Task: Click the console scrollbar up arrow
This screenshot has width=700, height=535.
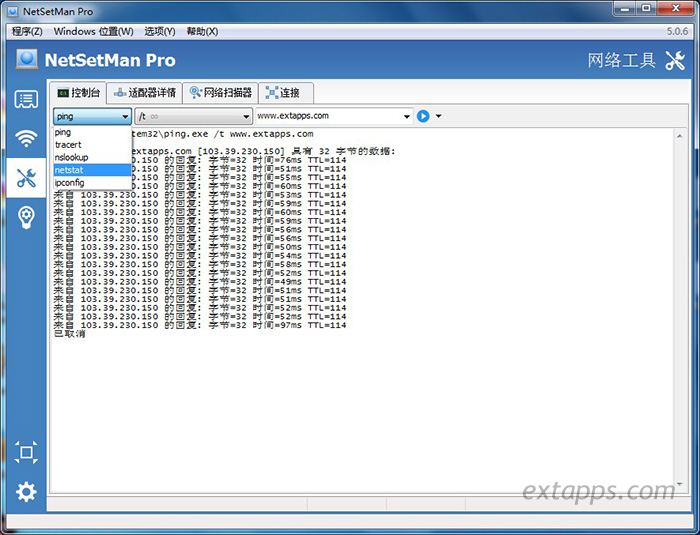Action: pos(679,136)
